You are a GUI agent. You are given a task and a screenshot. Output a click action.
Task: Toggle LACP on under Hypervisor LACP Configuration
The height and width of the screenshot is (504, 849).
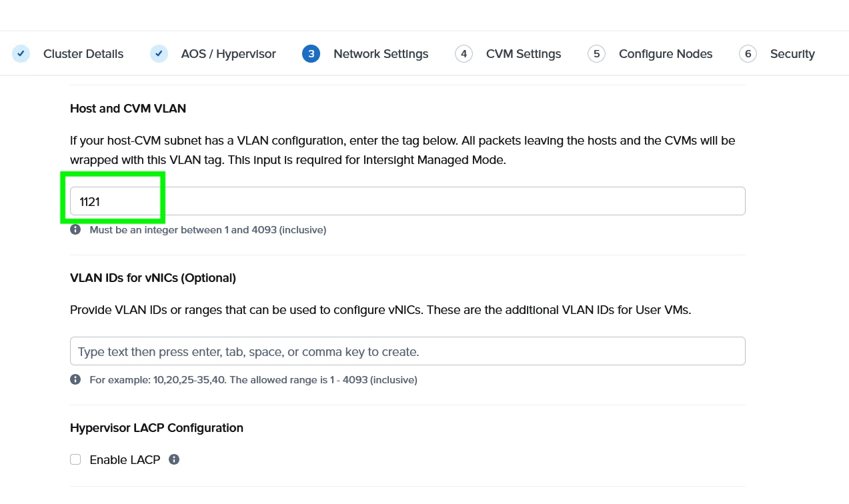pos(75,459)
